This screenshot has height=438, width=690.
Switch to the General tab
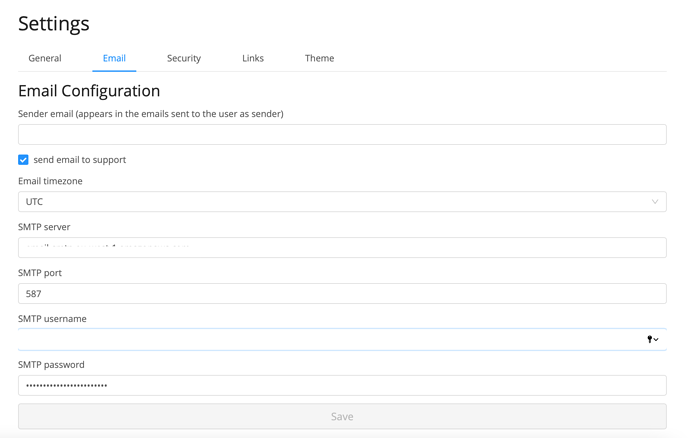(45, 58)
